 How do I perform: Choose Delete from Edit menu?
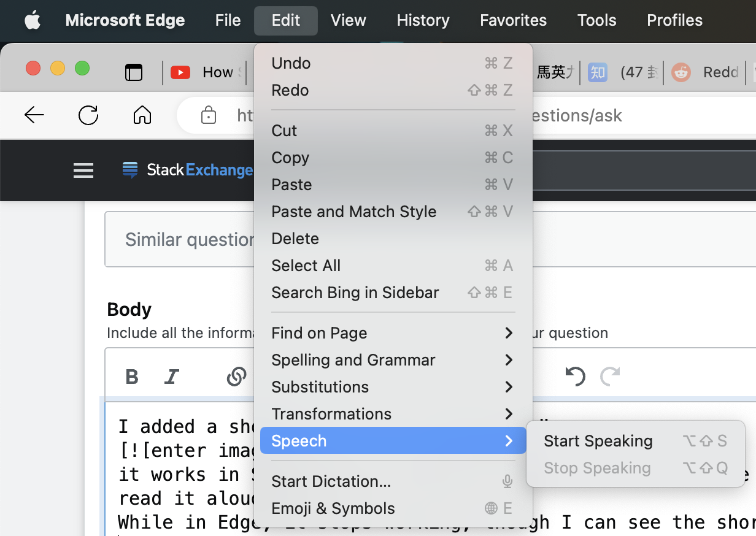[x=393, y=239]
